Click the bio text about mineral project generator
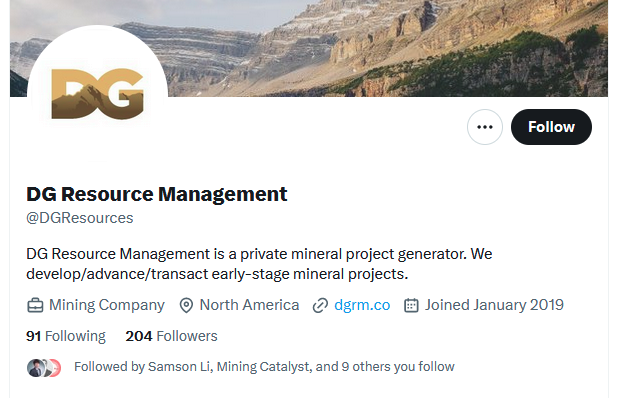Screen dimensions: 622x398 coord(259,264)
